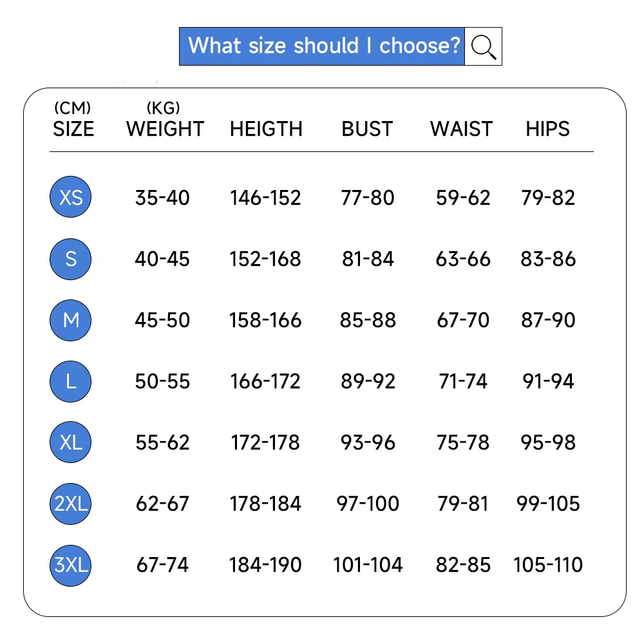Click the 99-105 hips measurement
The width and height of the screenshot is (644, 644).
pyautogui.click(x=548, y=504)
